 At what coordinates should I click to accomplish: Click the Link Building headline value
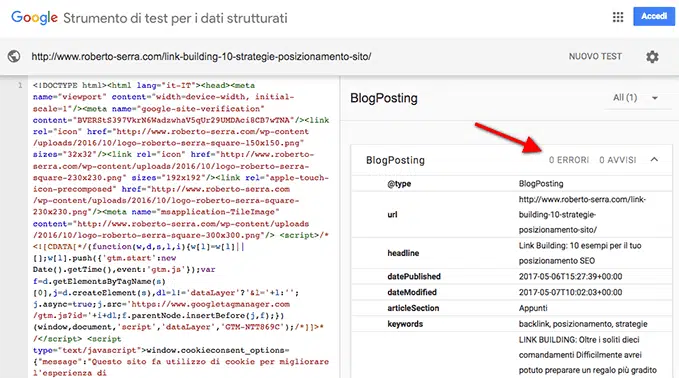pyautogui.click(x=580, y=253)
